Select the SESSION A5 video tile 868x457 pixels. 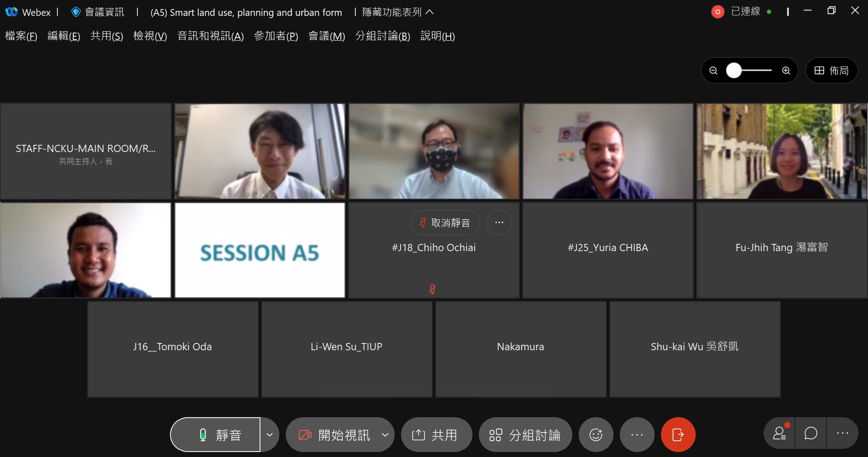coord(260,250)
